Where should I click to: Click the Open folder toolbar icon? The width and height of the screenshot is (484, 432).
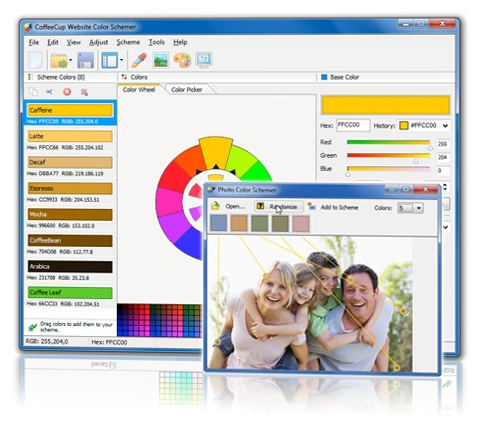(x=59, y=61)
